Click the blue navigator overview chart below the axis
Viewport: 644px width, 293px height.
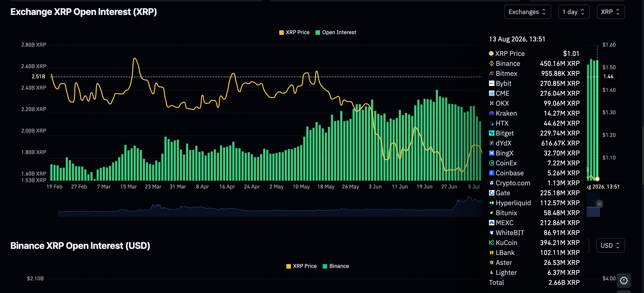pyautogui.click(x=270, y=207)
